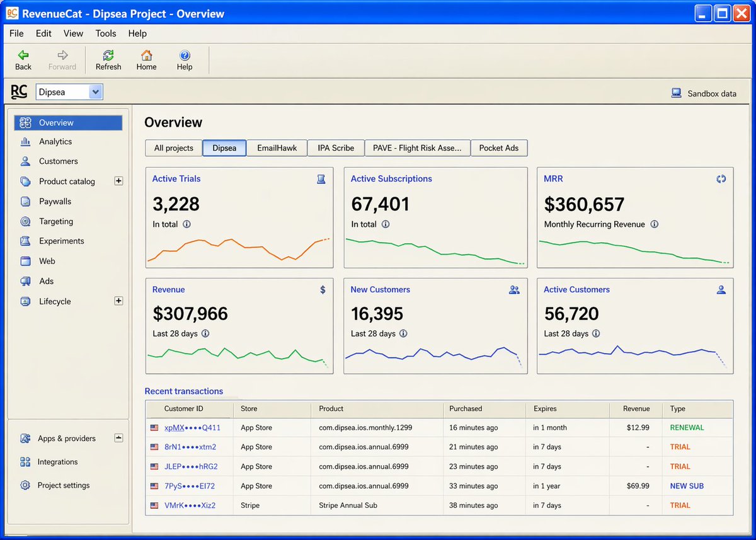Click the Overview sidebar icon
The height and width of the screenshot is (540, 756).
25,123
